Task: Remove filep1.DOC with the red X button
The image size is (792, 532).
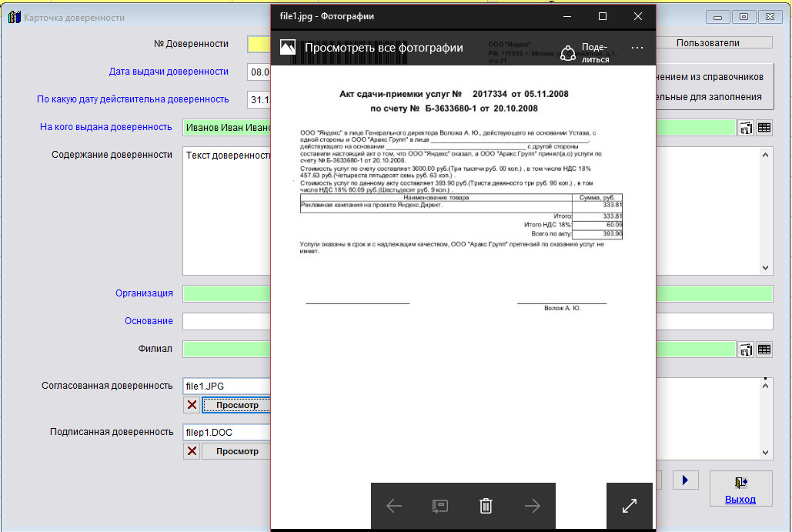Action: pos(192,451)
